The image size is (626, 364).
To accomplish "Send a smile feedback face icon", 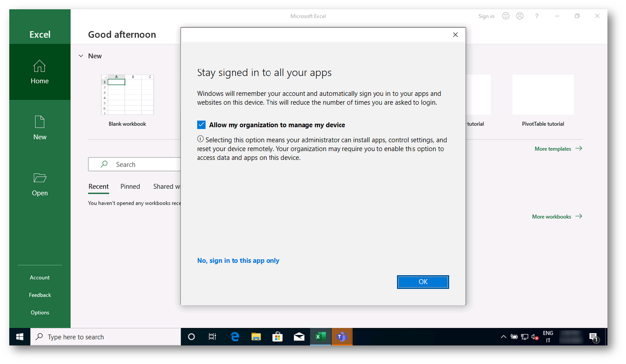I will coord(506,16).
